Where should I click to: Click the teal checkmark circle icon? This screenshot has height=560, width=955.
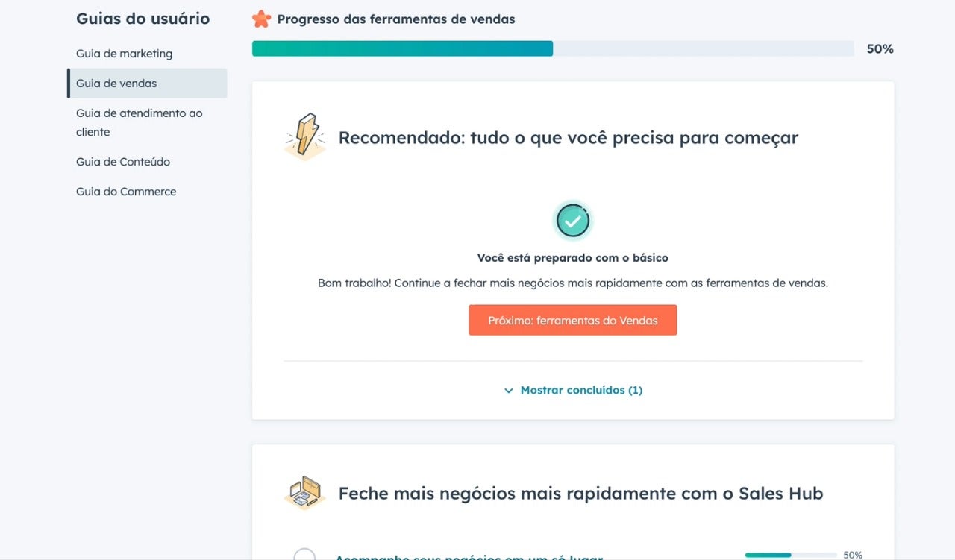pyautogui.click(x=573, y=221)
